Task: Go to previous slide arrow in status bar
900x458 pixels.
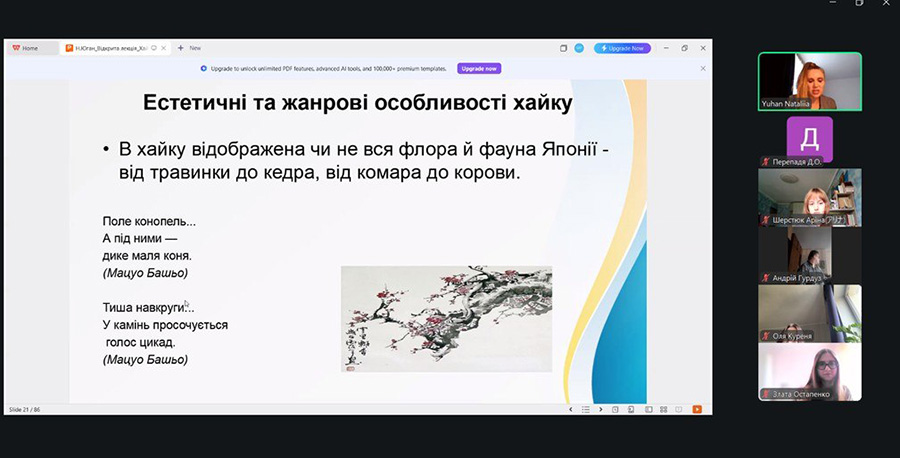Action: point(571,409)
